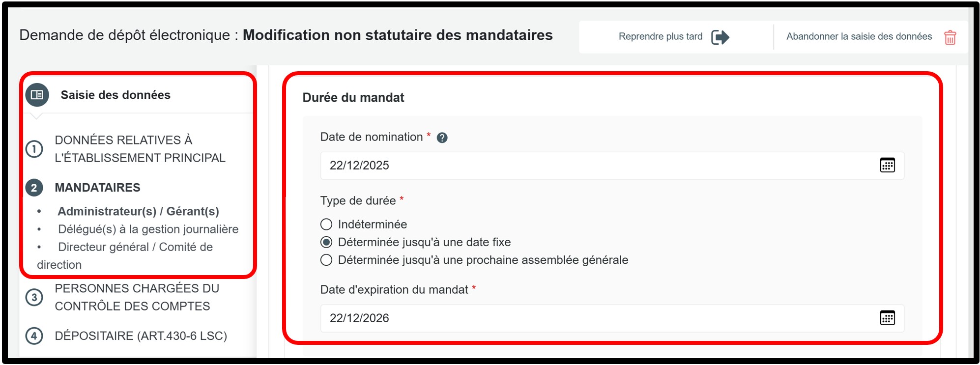The image size is (980, 365).
Task: Select the Indéterminée duration option
Action: 326,225
